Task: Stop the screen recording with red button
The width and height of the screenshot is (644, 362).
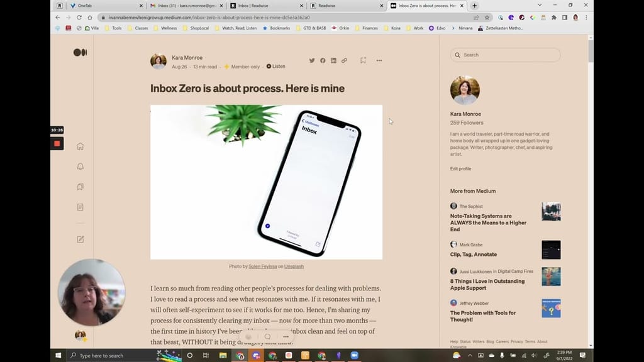Action: click(57, 143)
